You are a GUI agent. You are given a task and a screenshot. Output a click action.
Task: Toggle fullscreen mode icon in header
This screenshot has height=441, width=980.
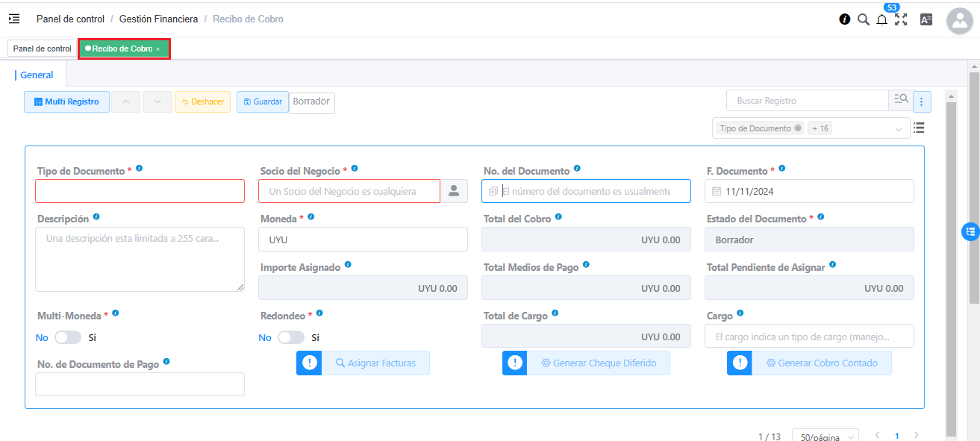(x=901, y=19)
